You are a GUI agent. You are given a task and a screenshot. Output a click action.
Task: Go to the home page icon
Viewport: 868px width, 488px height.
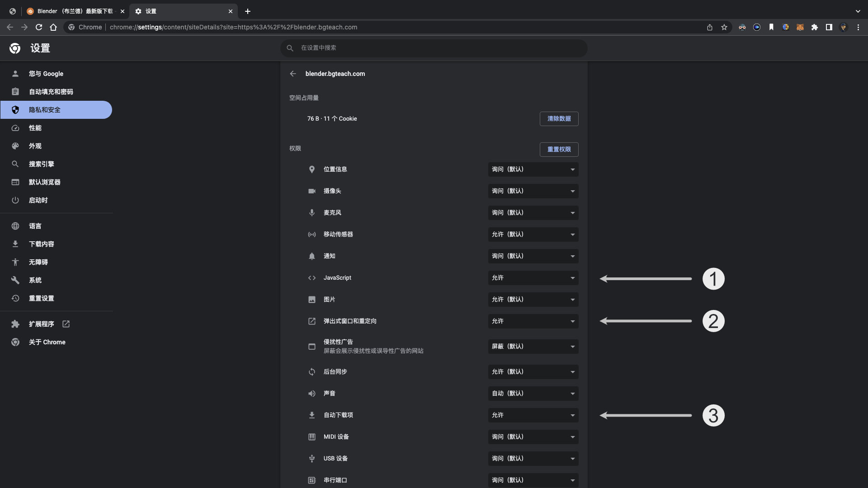click(53, 27)
